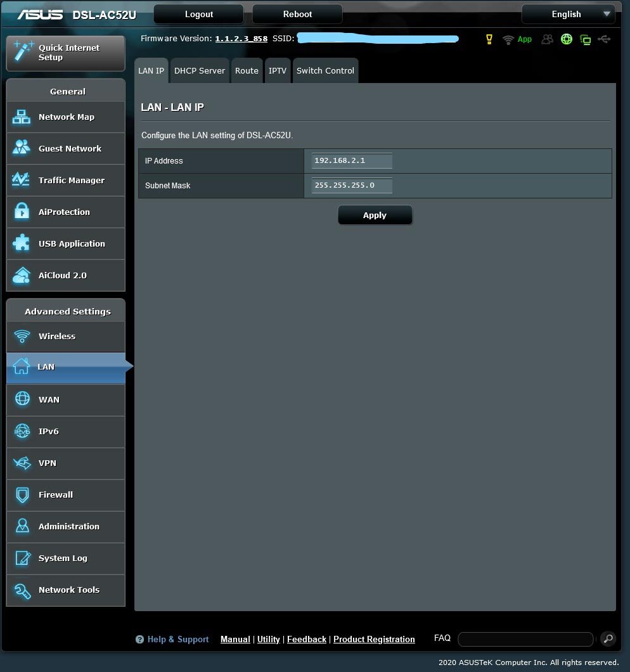The image size is (630, 672).
Task: Select Network Map menu label
Action: [x=67, y=117]
